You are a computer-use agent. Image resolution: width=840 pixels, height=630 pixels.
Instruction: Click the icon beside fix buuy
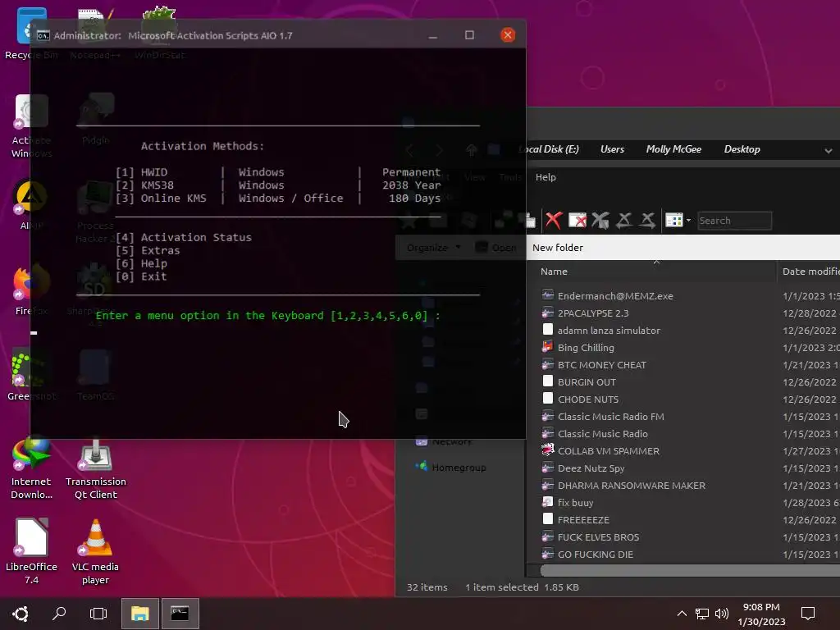click(x=547, y=502)
